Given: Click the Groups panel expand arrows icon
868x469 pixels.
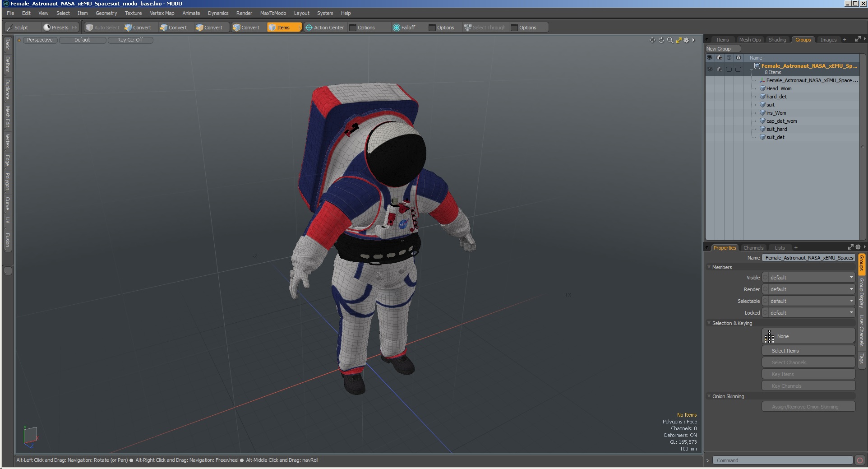Looking at the screenshot, I should tap(858, 39).
